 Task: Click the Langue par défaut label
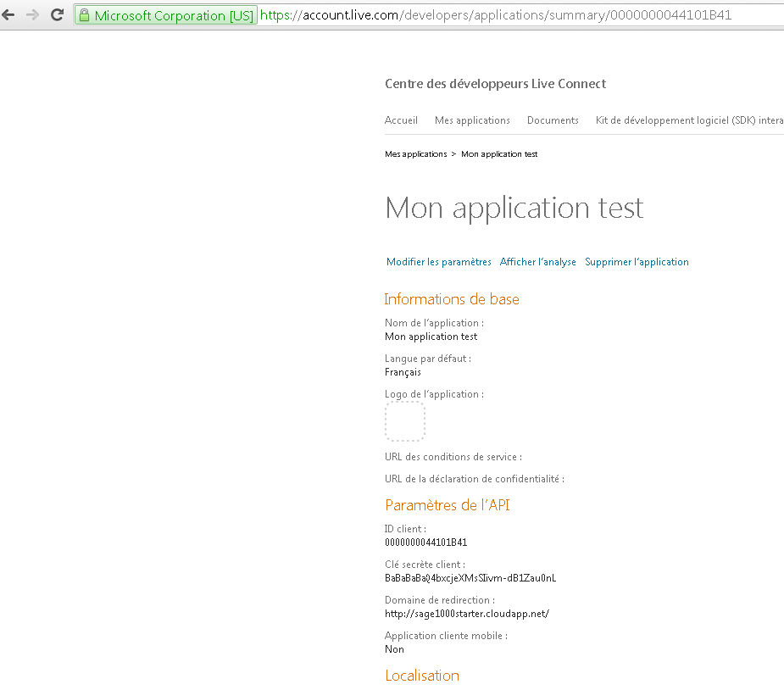point(427,358)
